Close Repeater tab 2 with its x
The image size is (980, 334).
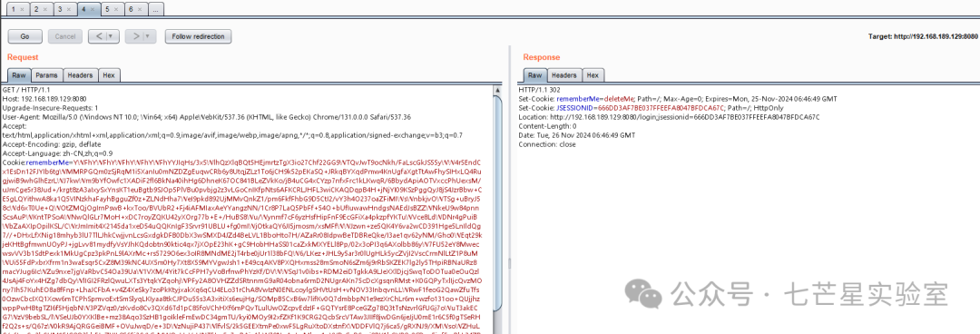[x=45, y=9]
